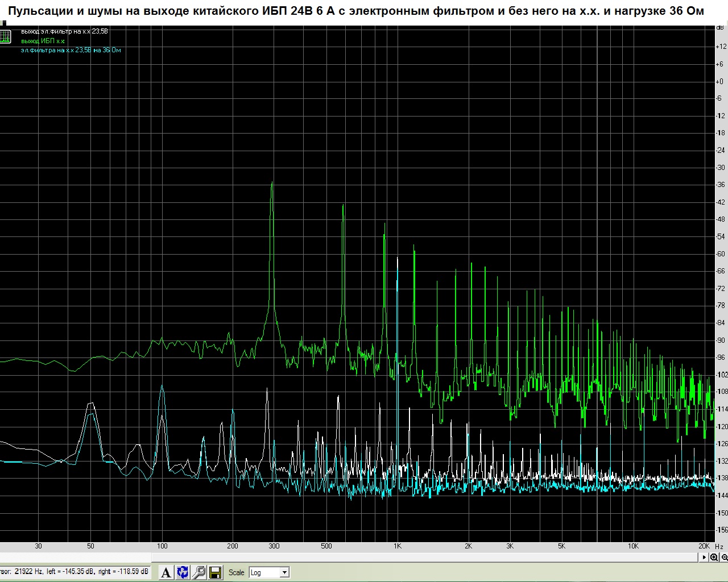Click the text label 'A' toolbar icon
The width and height of the screenshot is (728, 582).
166,572
